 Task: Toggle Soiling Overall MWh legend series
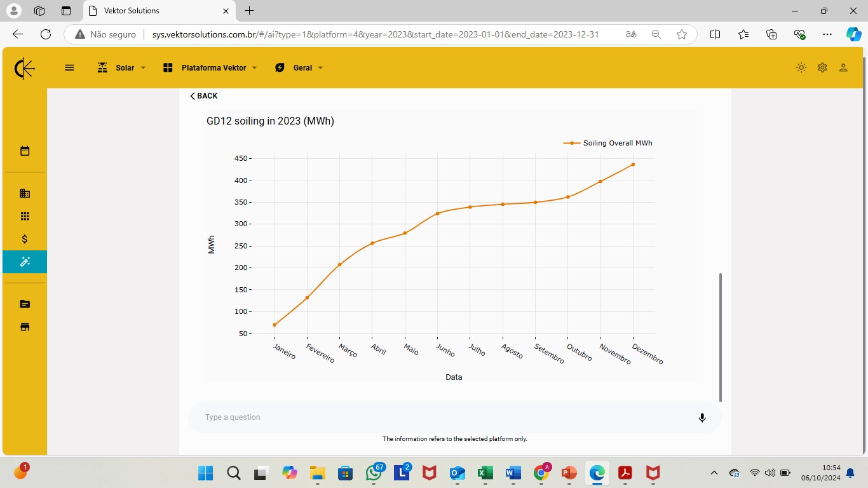coord(608,143)
